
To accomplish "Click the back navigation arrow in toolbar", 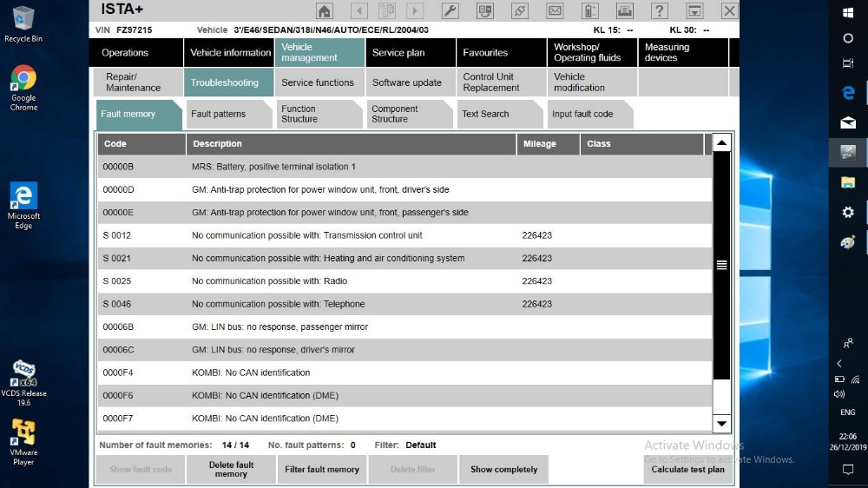I will click(359, 10).
